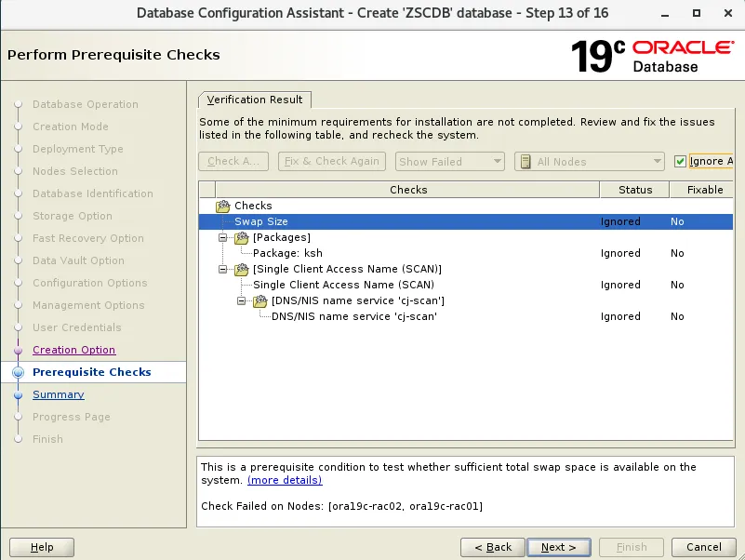Click the Status column header
Image resolution: width=745 pixels, height=560 pixels.
634,190
